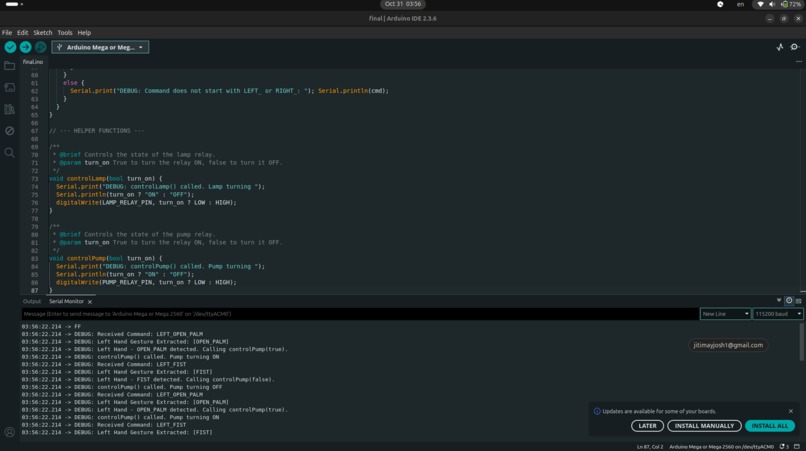Click Ln 87, Col 2 in status bar
This screenshot has width=806, height=451.
pyautogui.click(x=650, y=447)
